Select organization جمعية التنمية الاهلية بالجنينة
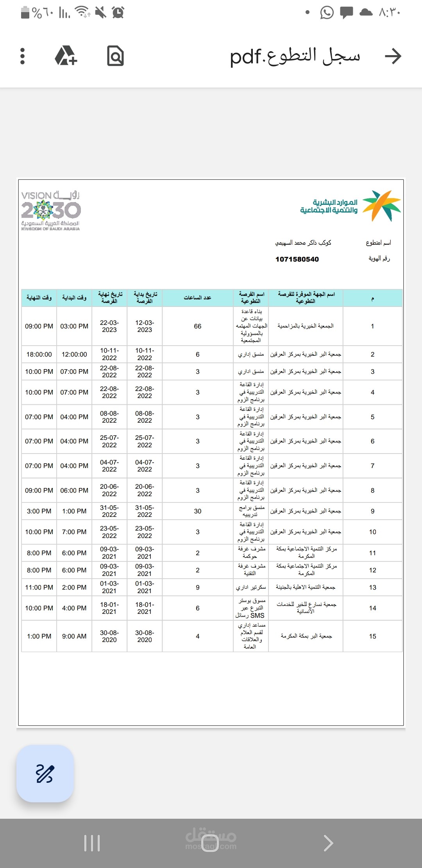Screen dimensions: 422x868 [x=306, y=587]
